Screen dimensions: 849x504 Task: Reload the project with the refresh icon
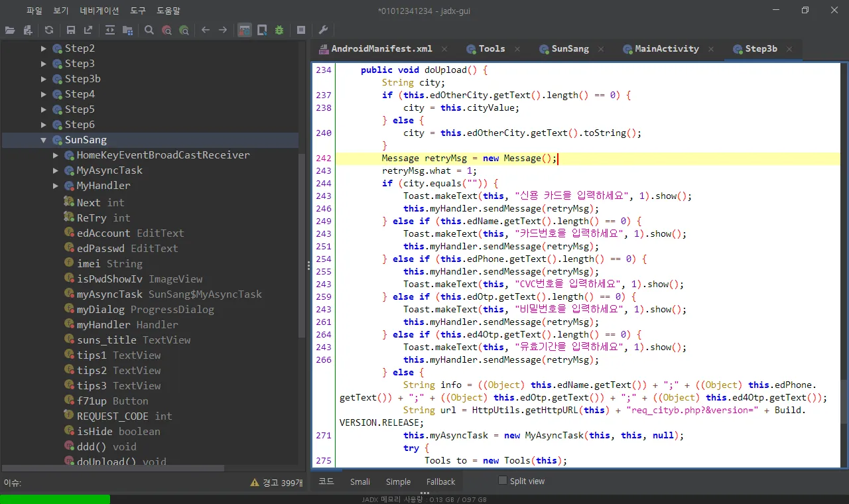49,30
